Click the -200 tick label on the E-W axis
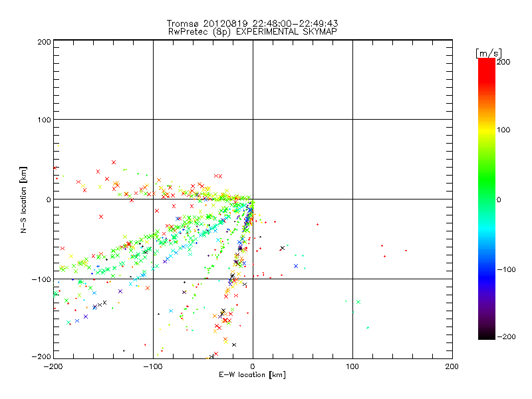The image size is (532, 399). (x=53, y=366)
